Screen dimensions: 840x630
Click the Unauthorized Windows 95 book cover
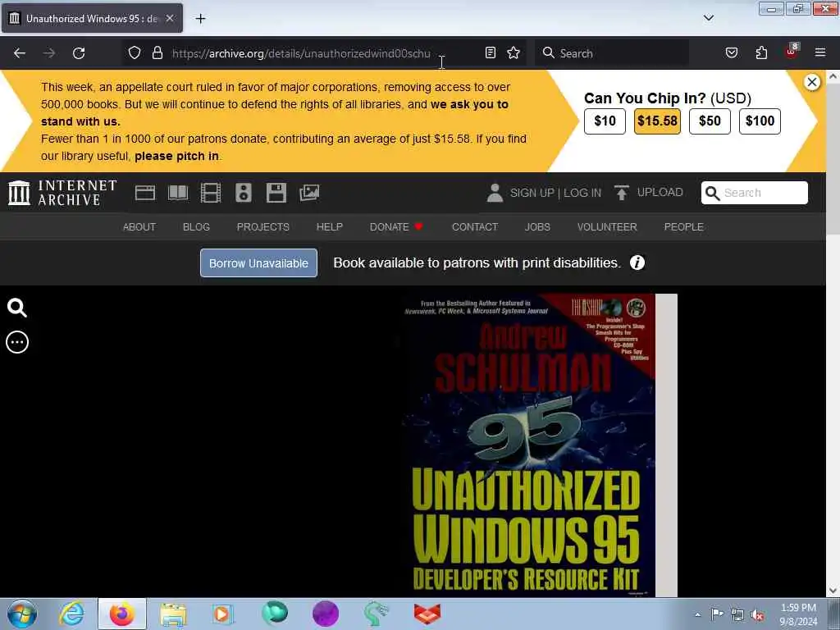click(x=528, y=445)
